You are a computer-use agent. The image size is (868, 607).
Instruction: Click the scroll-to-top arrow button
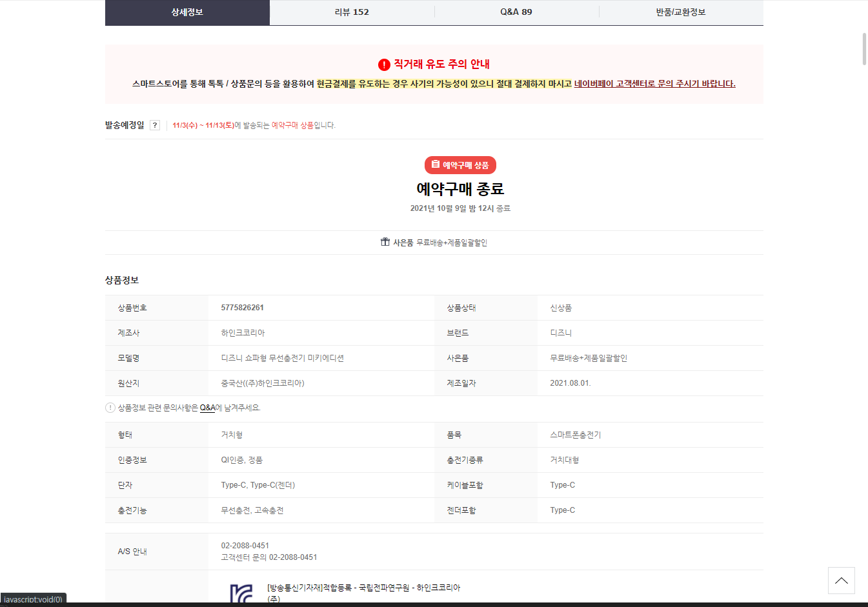click(x=842, y=581)
